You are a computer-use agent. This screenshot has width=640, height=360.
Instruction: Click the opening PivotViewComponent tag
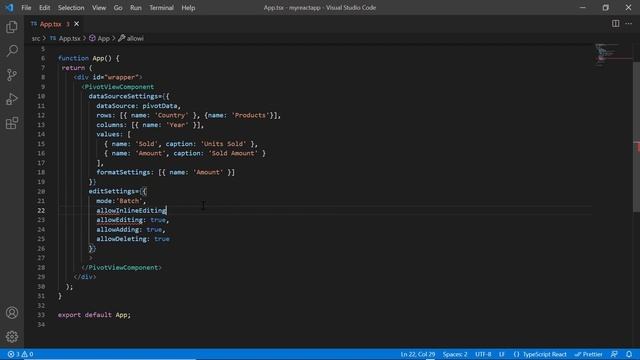(118, 87)
